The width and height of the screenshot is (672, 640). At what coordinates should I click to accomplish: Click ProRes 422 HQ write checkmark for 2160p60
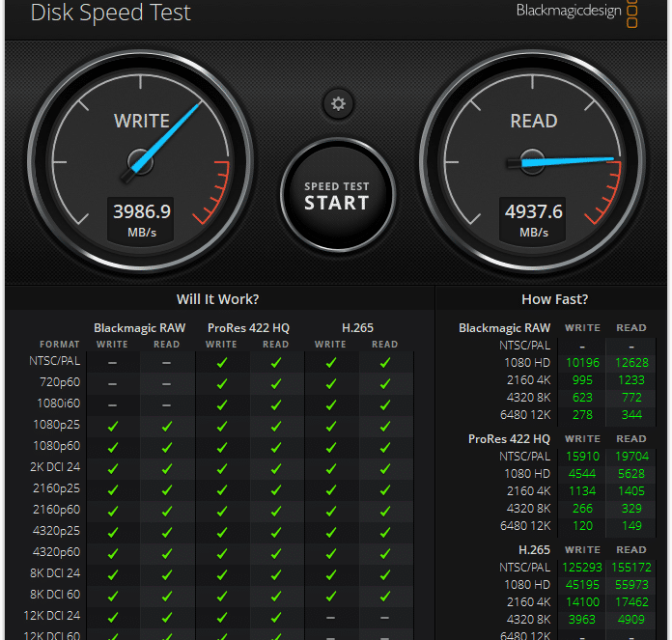coord(221,511)
